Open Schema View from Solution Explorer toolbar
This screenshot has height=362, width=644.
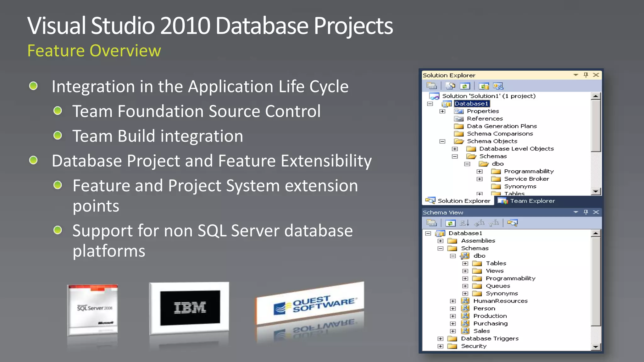click(x=498, y=85)
